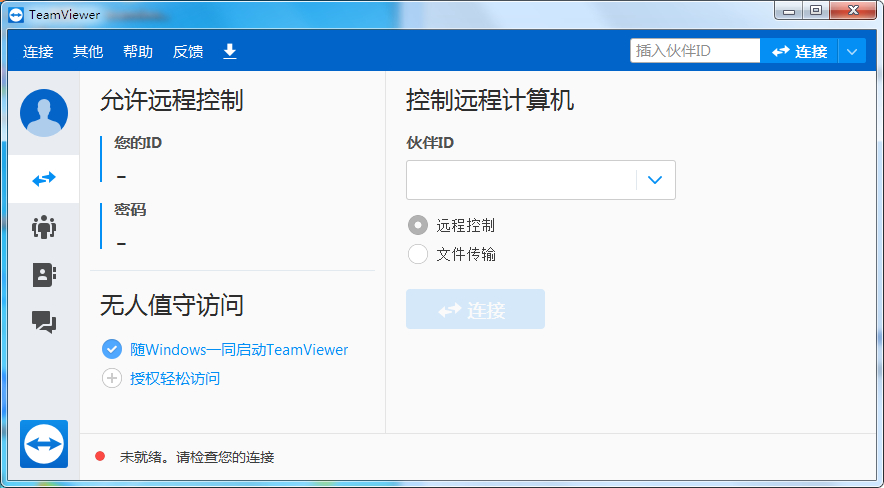Open the 其他 menu
The width and height of the screenshot is (884, 488).
tap(87, 51)
